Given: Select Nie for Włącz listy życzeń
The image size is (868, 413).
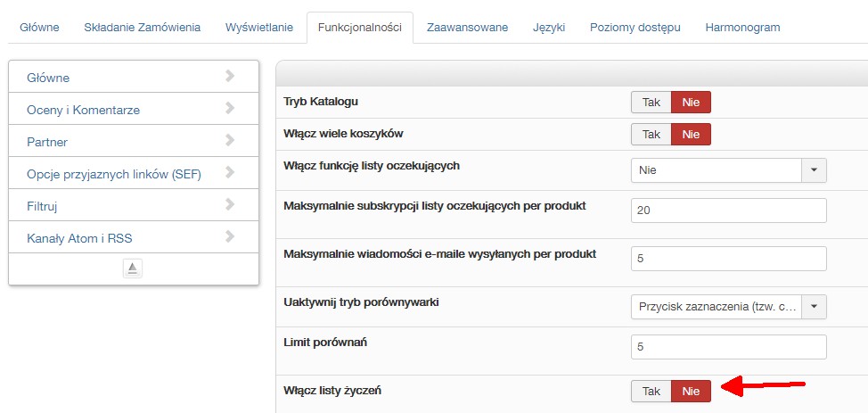Looking at the screenshot, I should [x=691, y=391].
